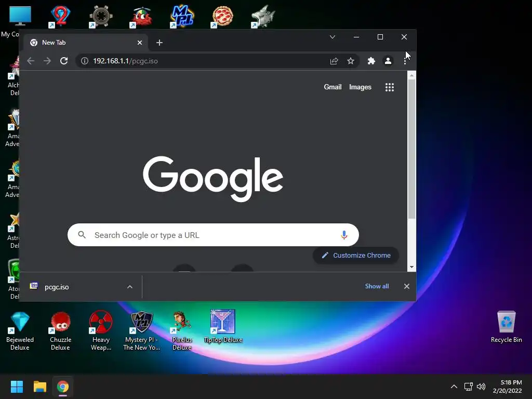This screenshot has height=399, width=532.
Task: Open volume icon in system tray
Action: [x=481, y=387]
